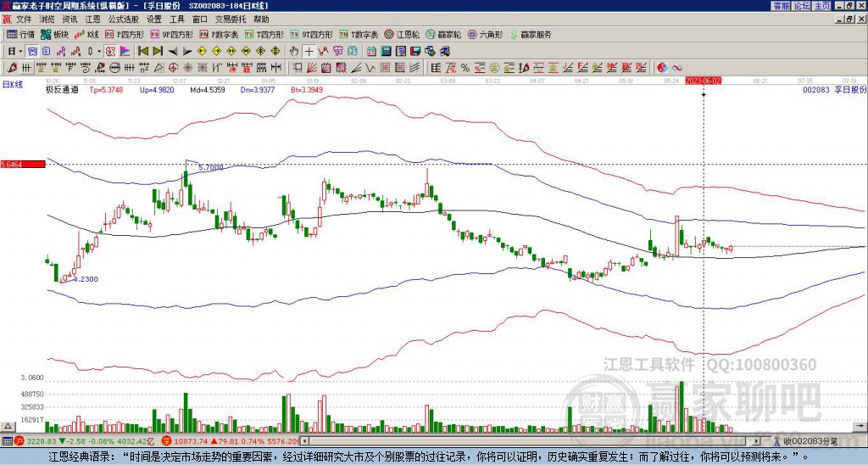The width and height of the screenshot is (868, 465).
Task: Open the T数字表 tool
Action: pos(359,34)
